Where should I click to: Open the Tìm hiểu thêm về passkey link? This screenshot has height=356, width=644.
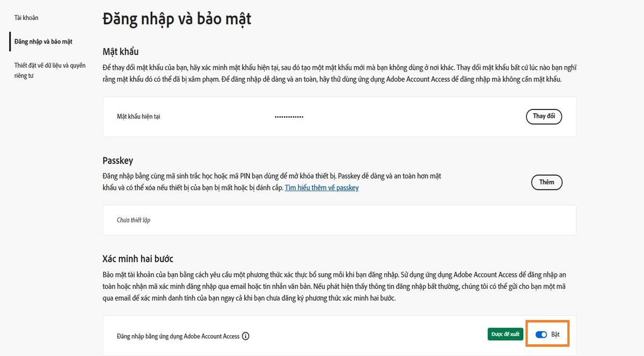click(321, 188)
